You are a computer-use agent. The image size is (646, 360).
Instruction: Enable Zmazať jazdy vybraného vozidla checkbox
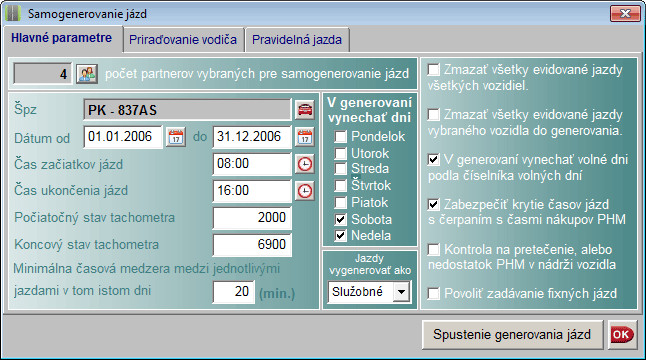433,115
